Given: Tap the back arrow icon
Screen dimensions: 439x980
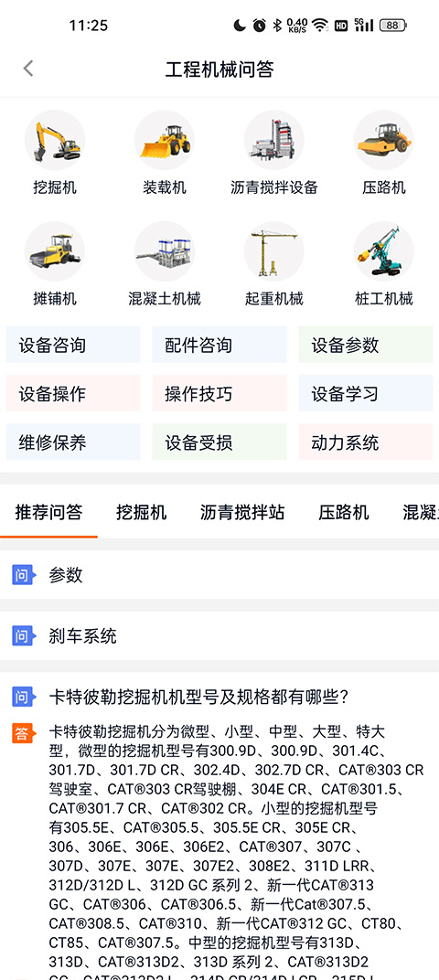Looking at the screenshot, I should click(27, 69).
